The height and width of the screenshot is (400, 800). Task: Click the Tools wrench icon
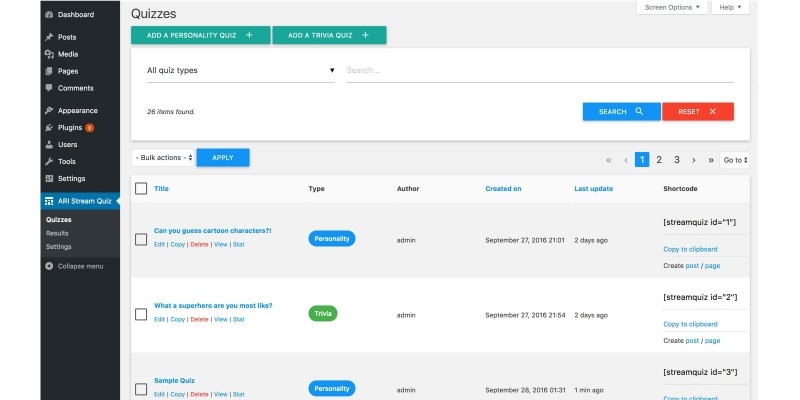tap(49, 161)
